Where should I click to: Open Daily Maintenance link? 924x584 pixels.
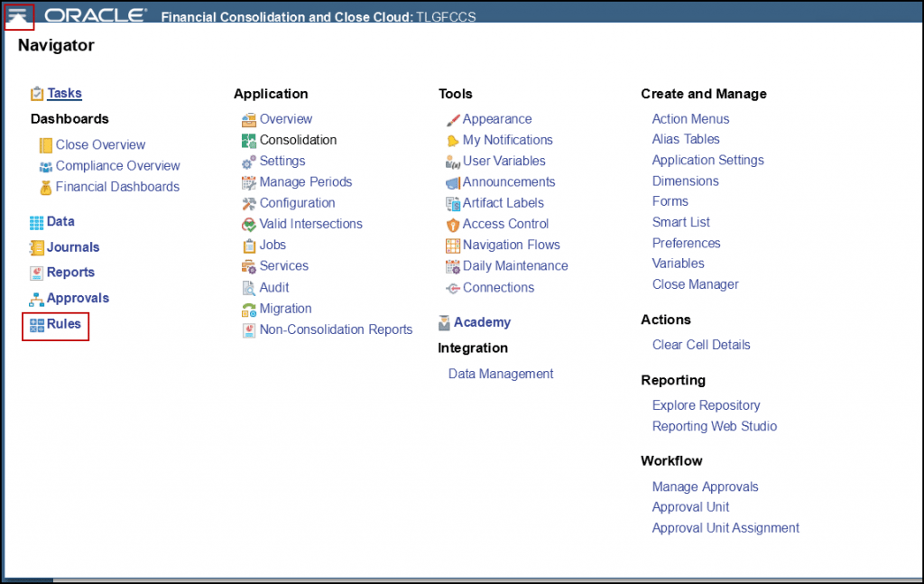click(x=515, y=266)
